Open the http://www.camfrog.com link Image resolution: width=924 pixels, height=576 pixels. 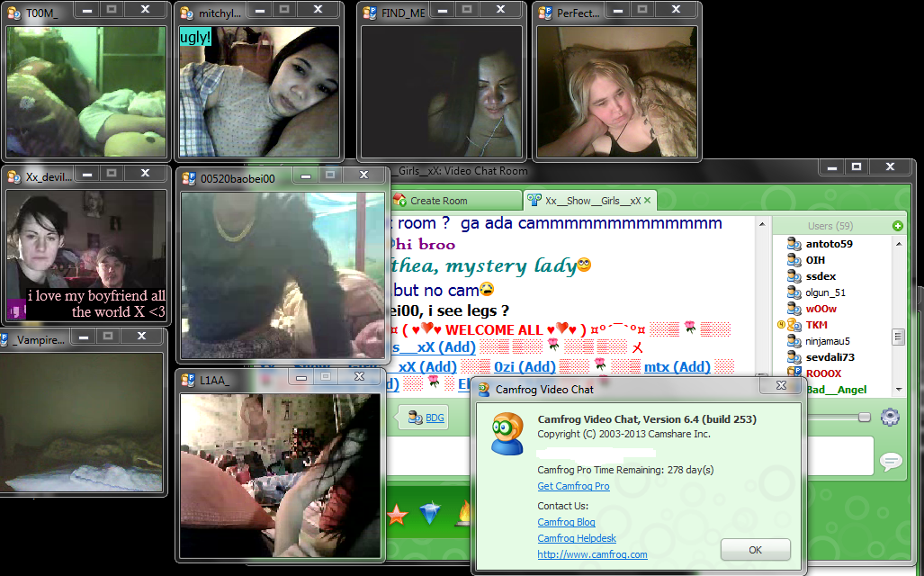coord(592,554)
